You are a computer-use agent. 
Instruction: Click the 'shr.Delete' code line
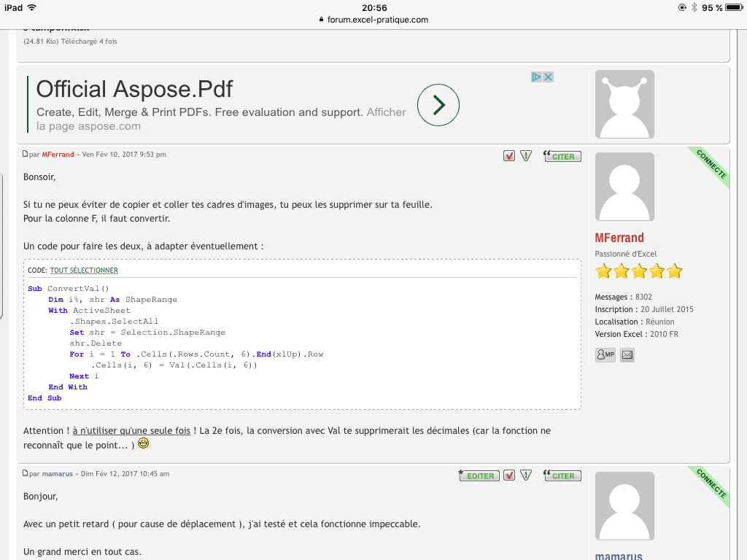tap(96, 343)
